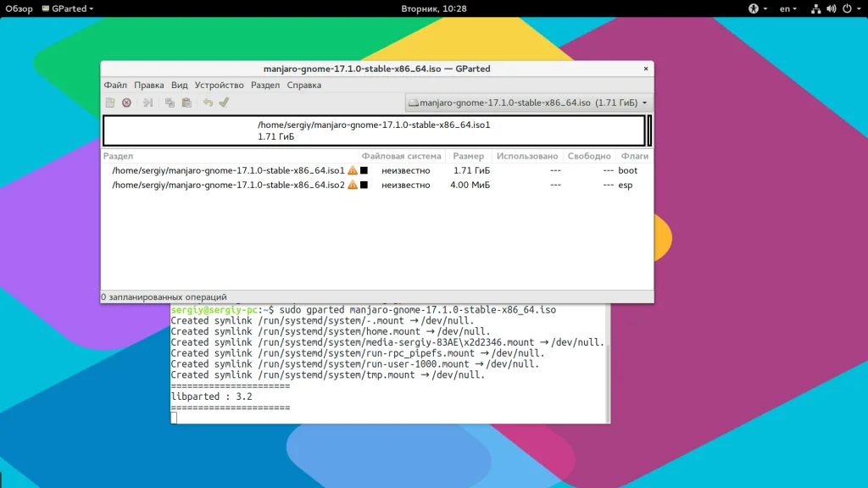Click the Resize/Move toolbar icon
Viewport: 868px width, 488px height.
click(x=147, y=103)
